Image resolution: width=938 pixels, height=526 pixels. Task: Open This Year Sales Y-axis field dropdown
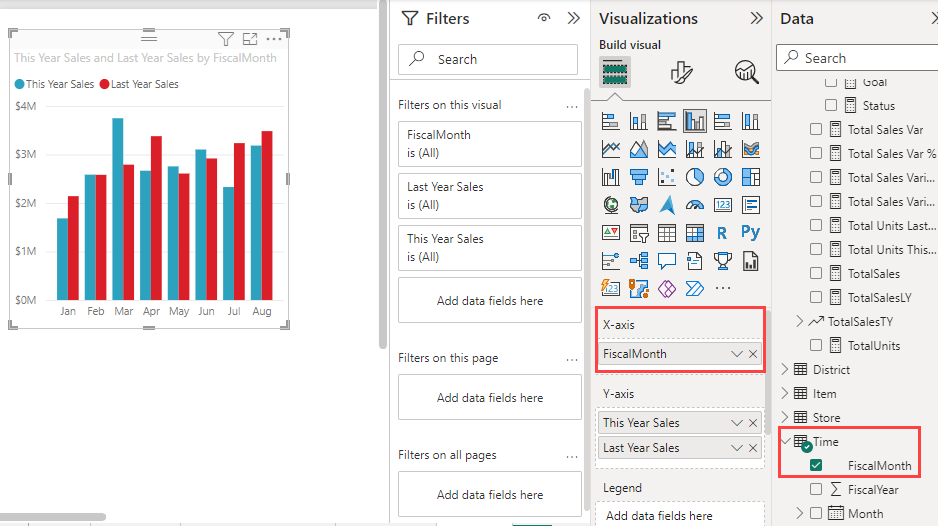point(737,422)
